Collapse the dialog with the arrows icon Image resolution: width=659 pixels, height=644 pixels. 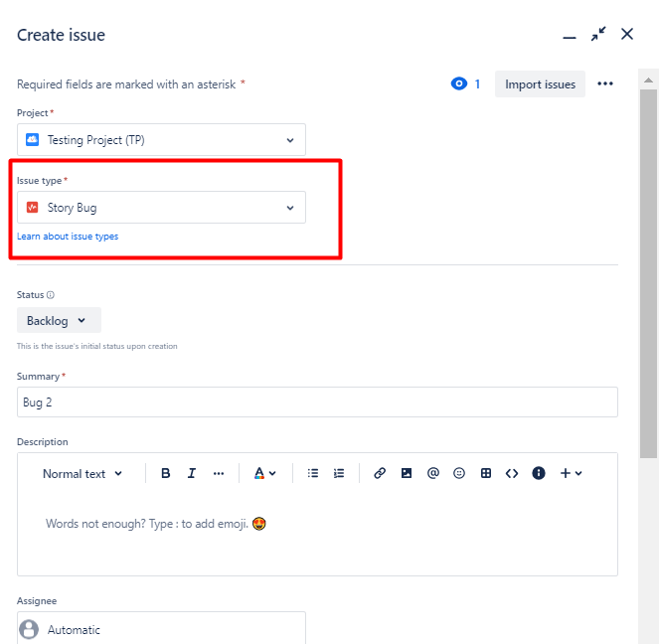[598, 34]
